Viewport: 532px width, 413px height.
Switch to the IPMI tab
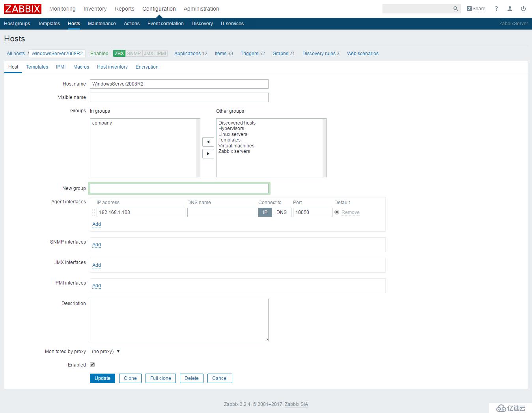pyautogui.click(x=61, y=67)
